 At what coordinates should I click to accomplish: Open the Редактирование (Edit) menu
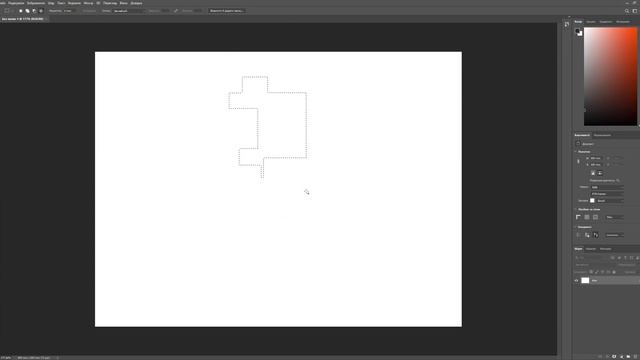[16, 3]
